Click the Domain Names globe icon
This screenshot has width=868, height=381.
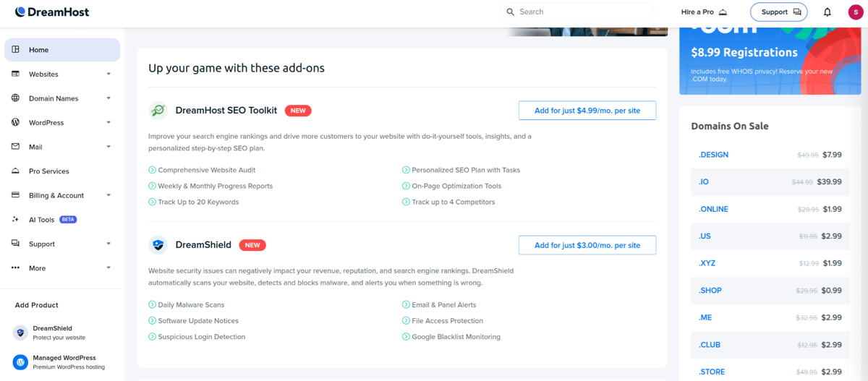click(15, 98)
